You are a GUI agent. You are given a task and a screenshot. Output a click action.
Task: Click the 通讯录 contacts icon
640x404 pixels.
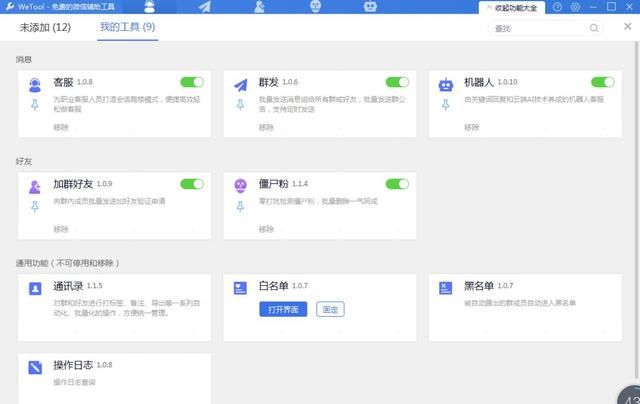(x=35, y=289)
